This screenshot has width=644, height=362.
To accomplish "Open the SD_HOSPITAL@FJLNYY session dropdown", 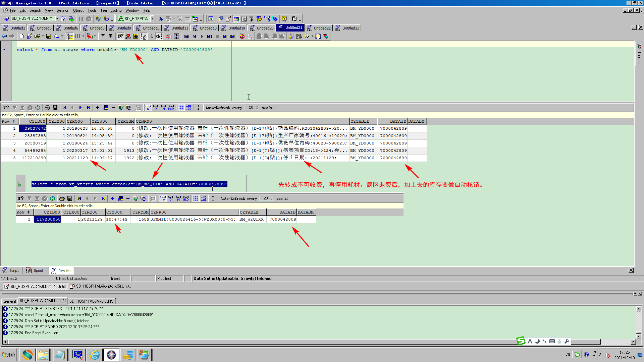I will 57,19.
